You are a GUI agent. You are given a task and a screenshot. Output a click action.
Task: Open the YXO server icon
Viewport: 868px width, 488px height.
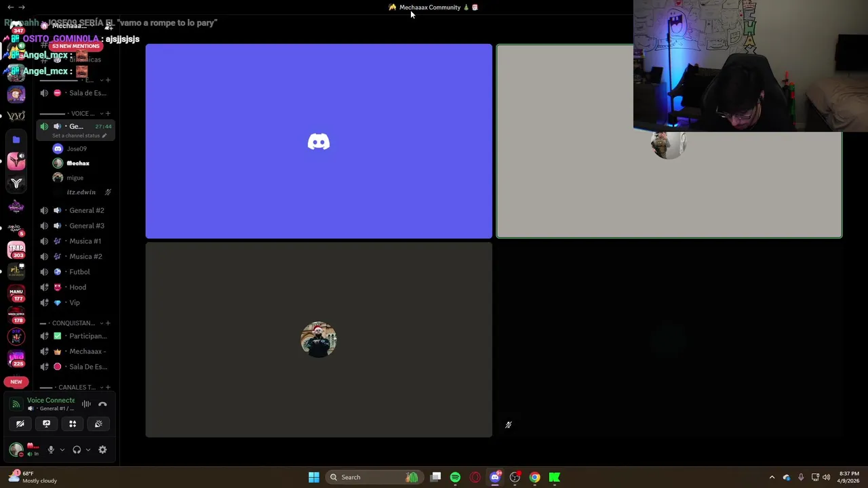pos(16,116)
